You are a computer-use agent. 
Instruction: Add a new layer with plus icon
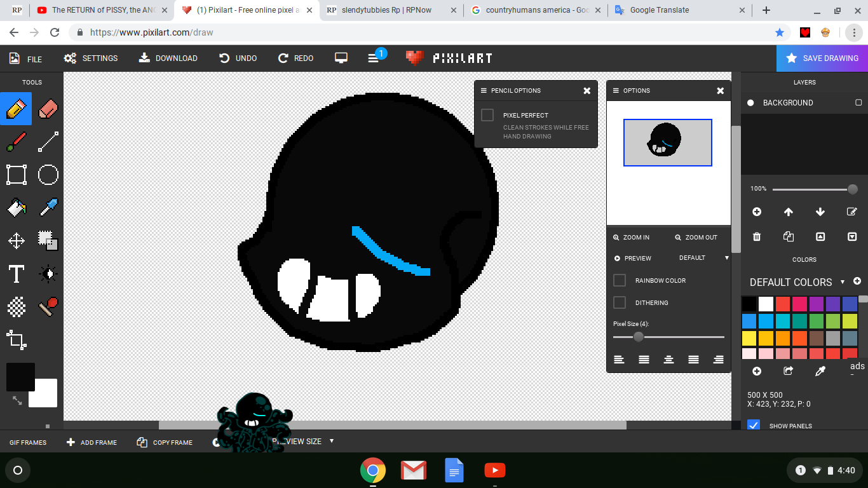pos(757,212)
